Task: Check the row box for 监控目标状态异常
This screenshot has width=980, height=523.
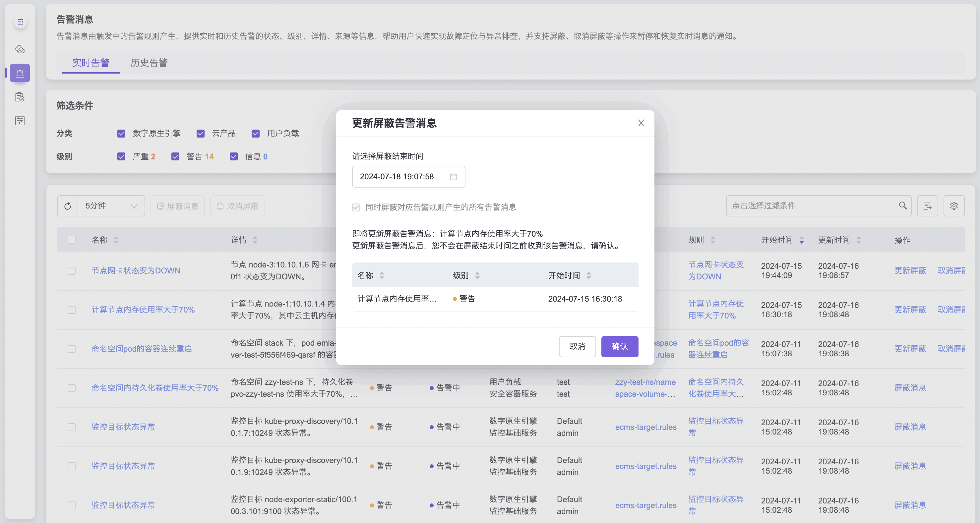Action: [72, 427]
